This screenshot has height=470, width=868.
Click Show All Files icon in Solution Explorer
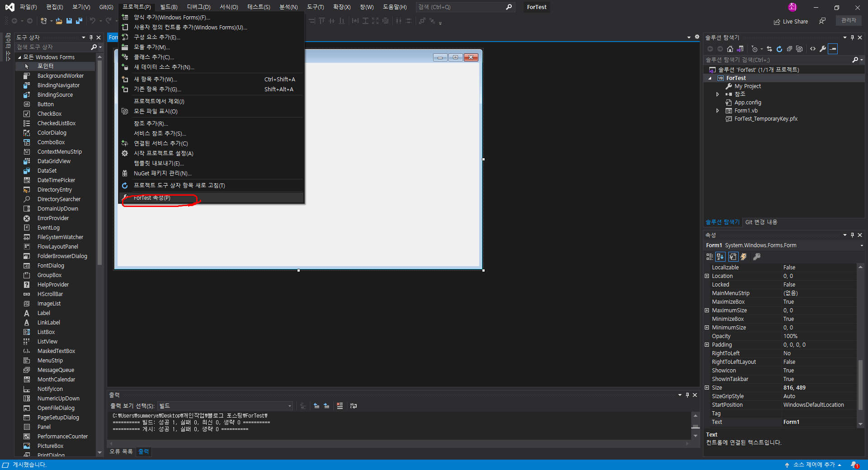799,49
